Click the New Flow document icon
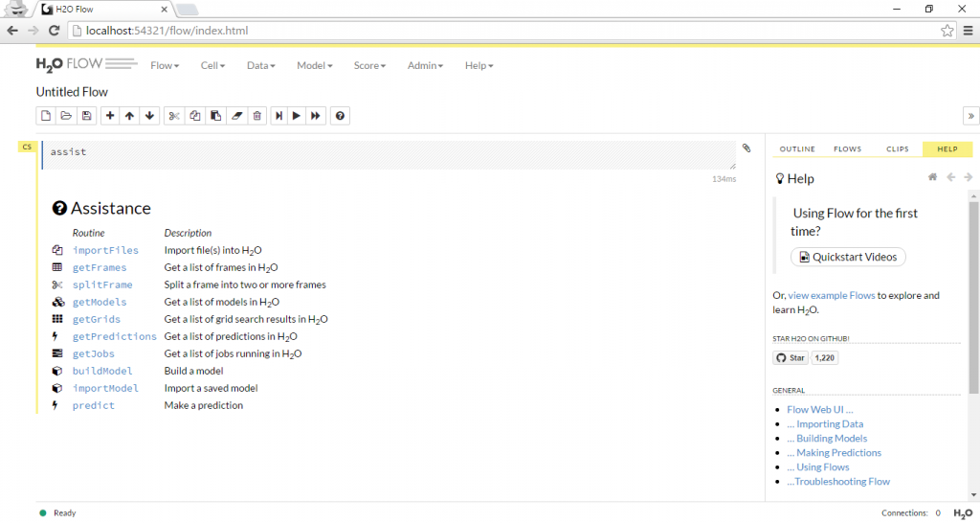Screen dimensions: 980x523 pyautogui.click(x=46, y=116)
